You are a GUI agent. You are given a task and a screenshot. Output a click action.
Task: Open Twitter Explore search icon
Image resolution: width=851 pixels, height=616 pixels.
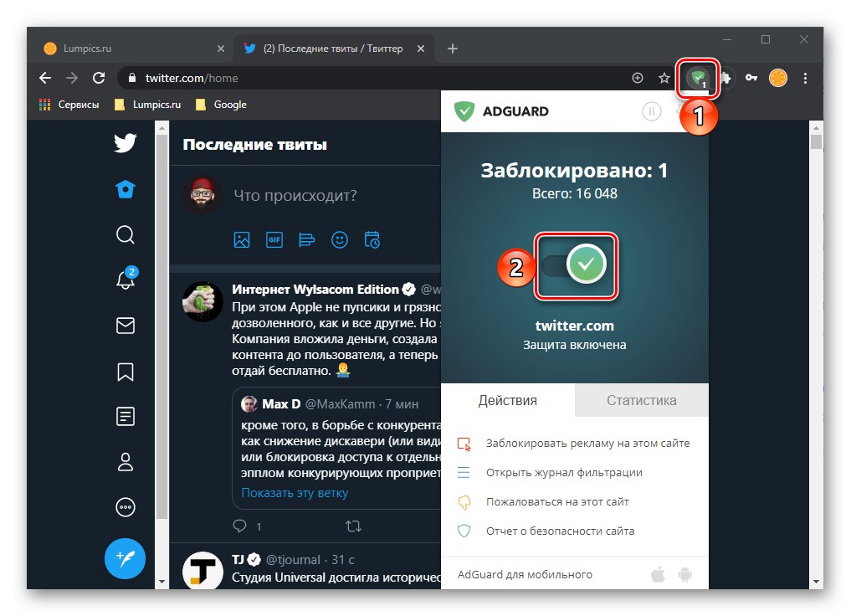coord(126,235)
